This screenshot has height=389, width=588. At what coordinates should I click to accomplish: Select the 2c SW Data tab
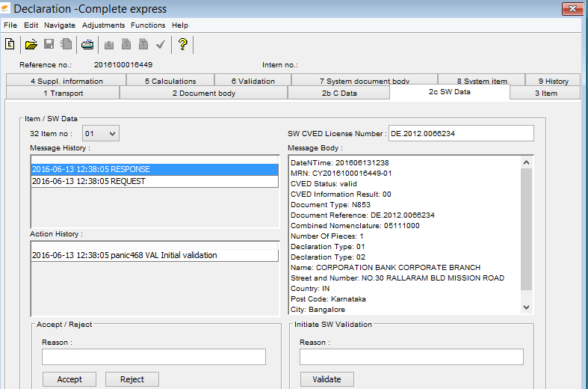pyautogui.click(x=450, y=92)
